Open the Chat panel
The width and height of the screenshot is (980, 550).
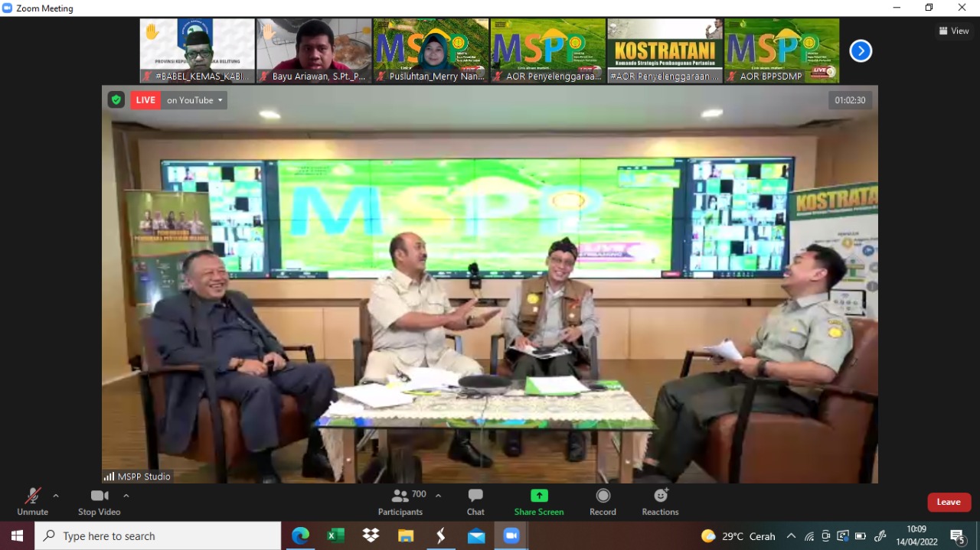(x=475, y=501)
